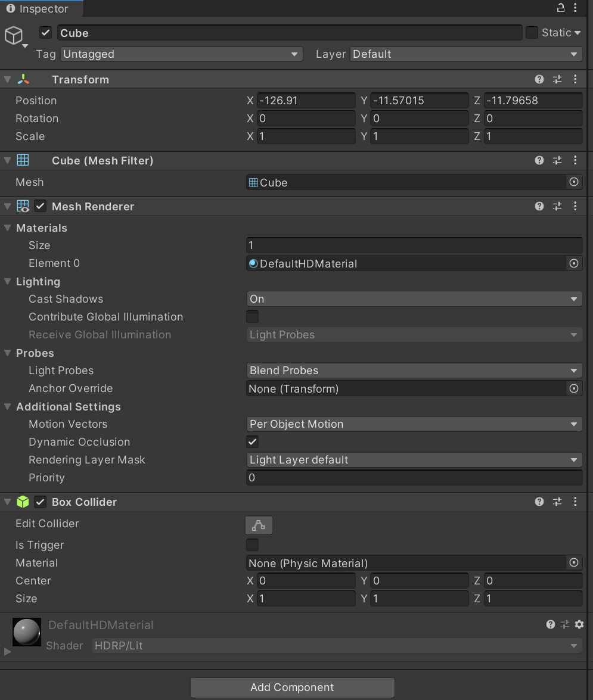Viewport: 593px width, 700px height.
Task: Click the Rotation Y field
Action: click(420, 118)
